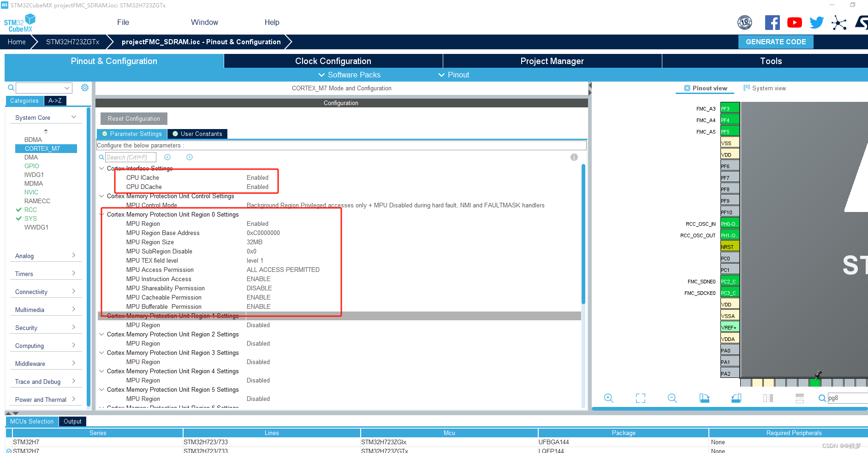Click the NRST pin
This screenshot has height=453, width=868.
point(730,247)
